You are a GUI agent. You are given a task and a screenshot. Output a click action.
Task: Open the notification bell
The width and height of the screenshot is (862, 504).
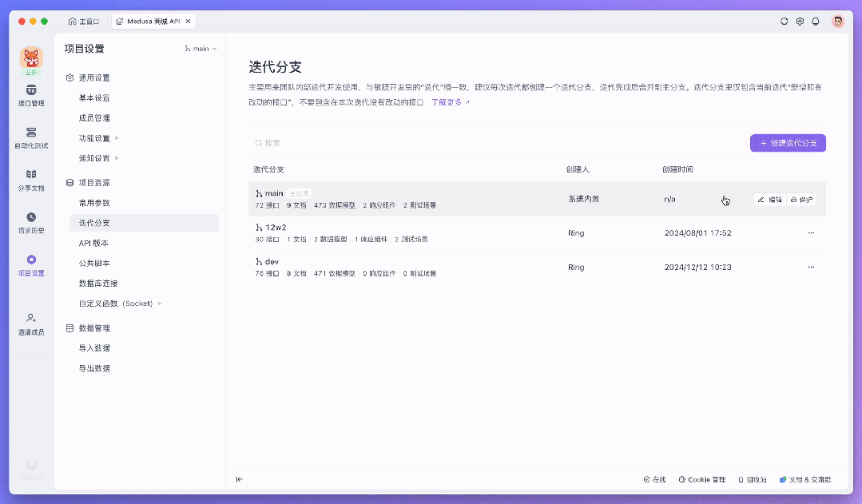click(x=815, y=22)
